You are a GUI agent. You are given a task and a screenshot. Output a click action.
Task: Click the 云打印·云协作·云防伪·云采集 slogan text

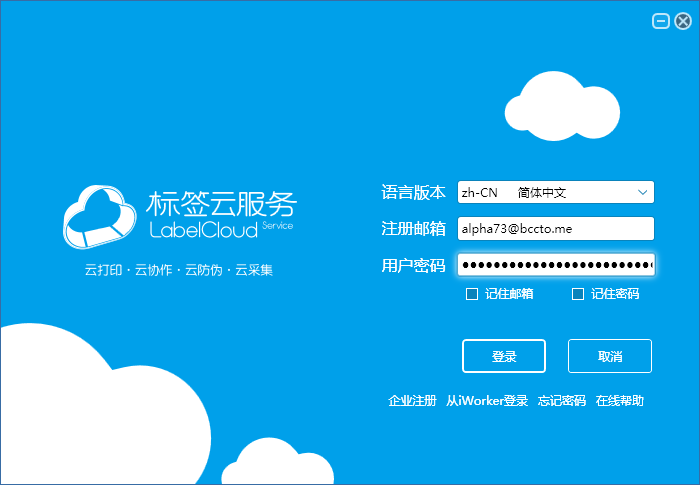(179, 270)
